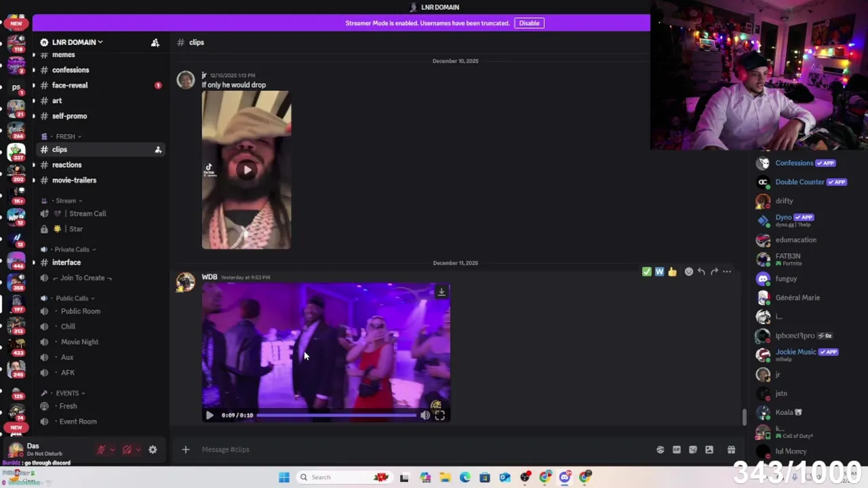Open Jockie Music member profile
Screen dimensions: 868x488
pyautogui.click(x=795, y=352)
